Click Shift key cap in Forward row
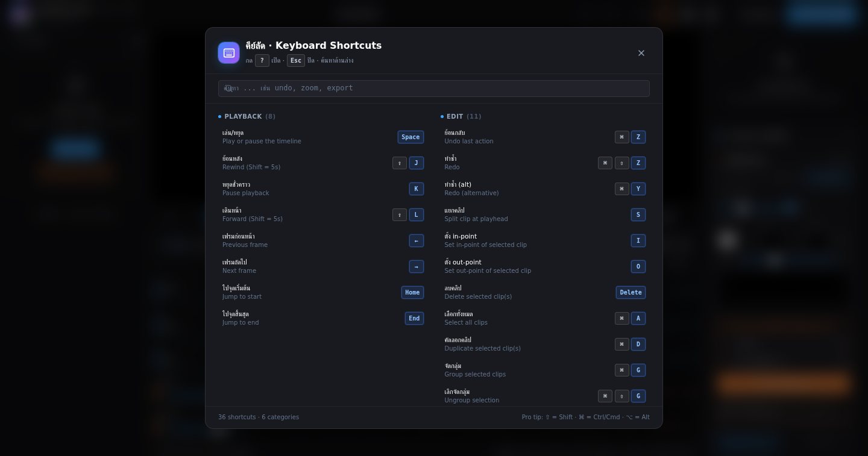Viewport: 868px width, 456px height. [400, 215]
